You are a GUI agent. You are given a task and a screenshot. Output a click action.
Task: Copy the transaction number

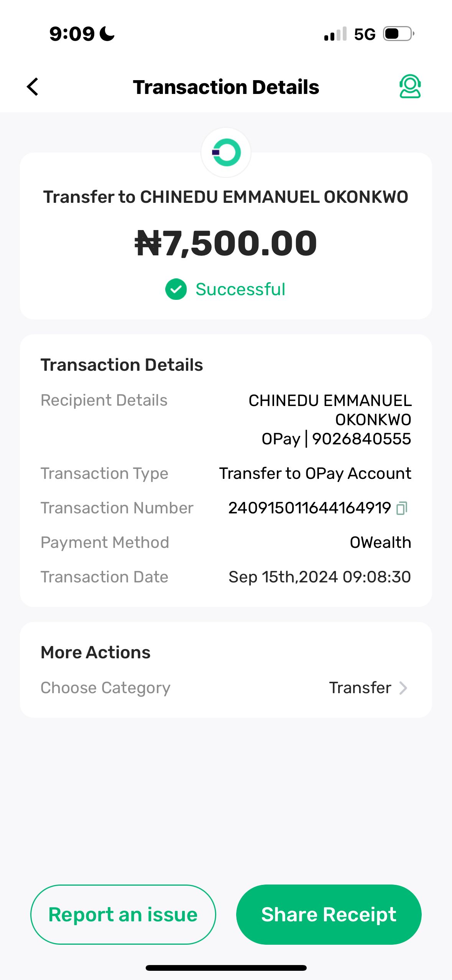pos(402,508)
